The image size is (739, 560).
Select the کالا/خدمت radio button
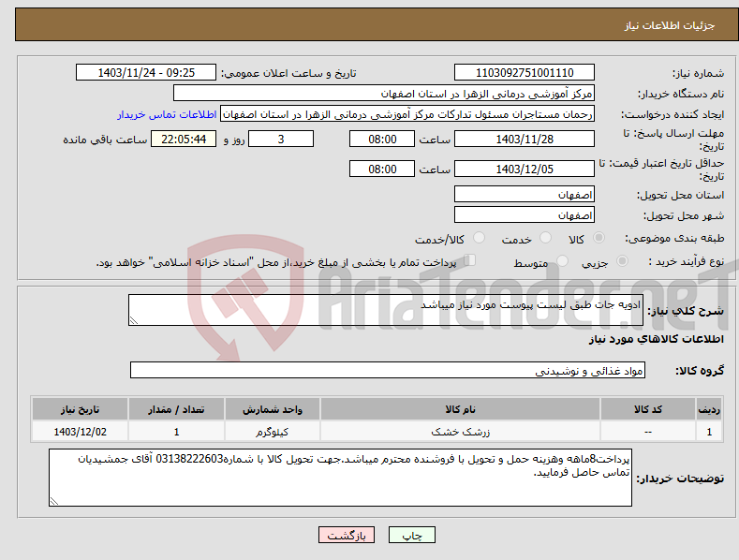pyautogui.click(x=479, y=238)
